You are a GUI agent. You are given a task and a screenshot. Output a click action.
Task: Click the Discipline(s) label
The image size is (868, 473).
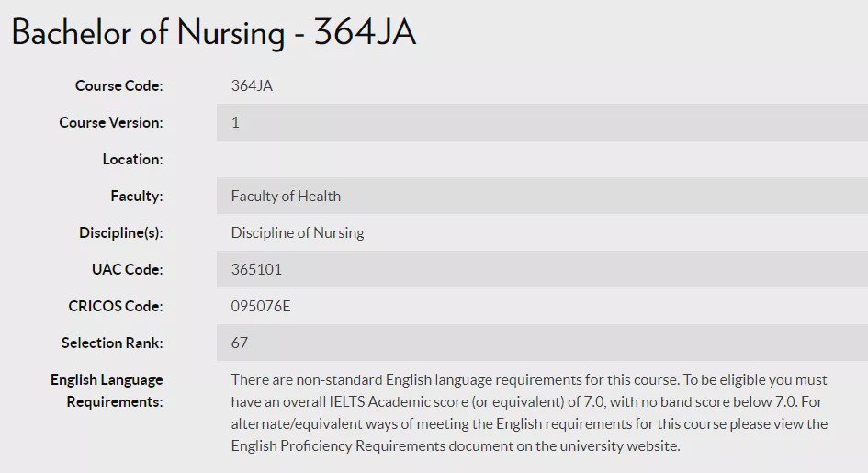120,232
